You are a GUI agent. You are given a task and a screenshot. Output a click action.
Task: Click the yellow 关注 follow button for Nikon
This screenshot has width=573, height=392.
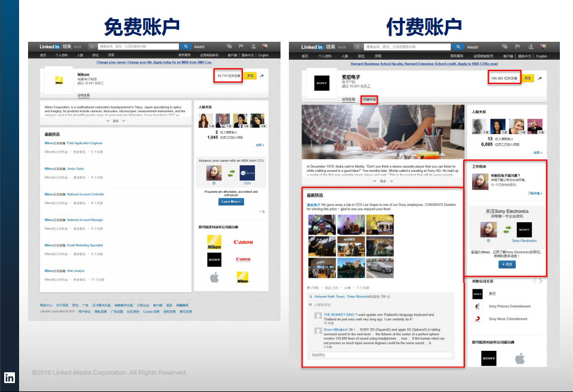(x=251, y=76)
